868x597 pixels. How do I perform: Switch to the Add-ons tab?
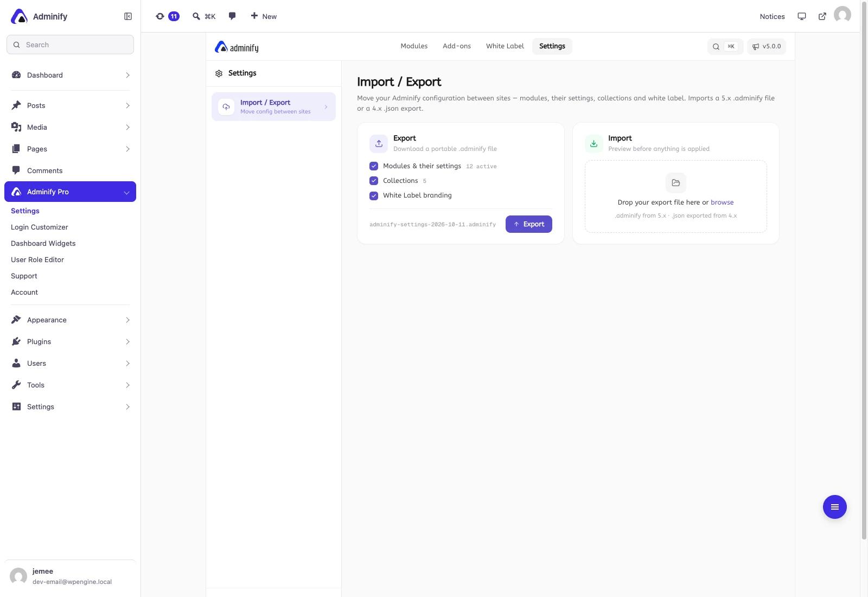click(457, 46)
